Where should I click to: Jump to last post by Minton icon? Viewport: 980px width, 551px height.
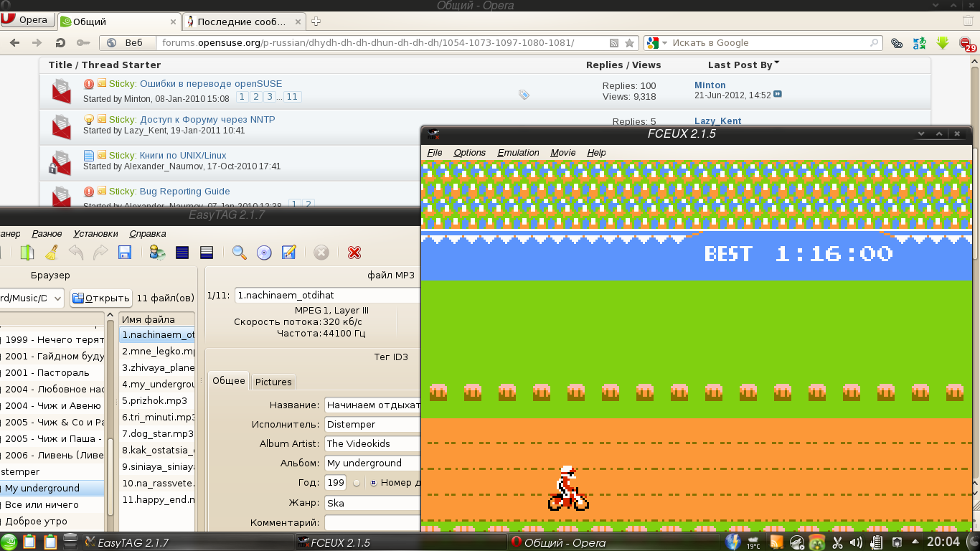coord(777,95)
